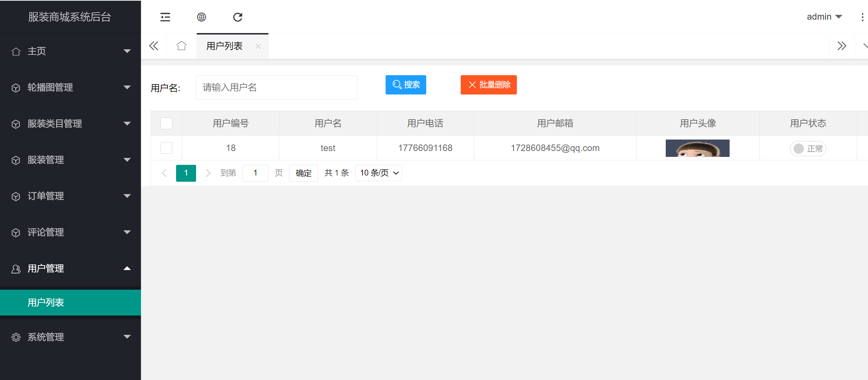
Task: Click the refresh page icon
Action: click(238, 17)
